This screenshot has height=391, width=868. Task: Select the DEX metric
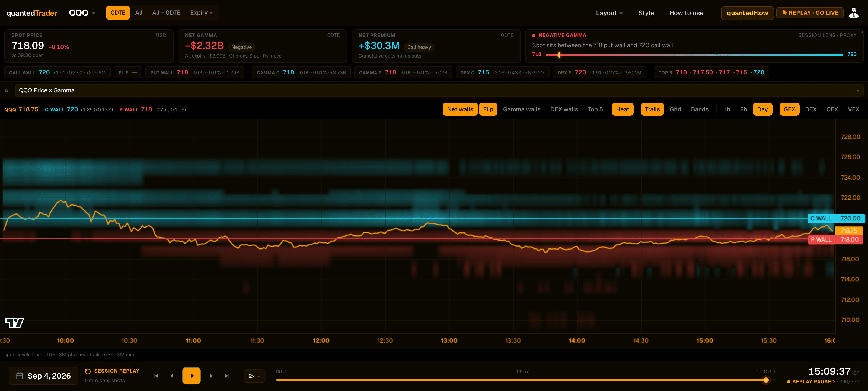pyautogui.click(x=811, y=109)
